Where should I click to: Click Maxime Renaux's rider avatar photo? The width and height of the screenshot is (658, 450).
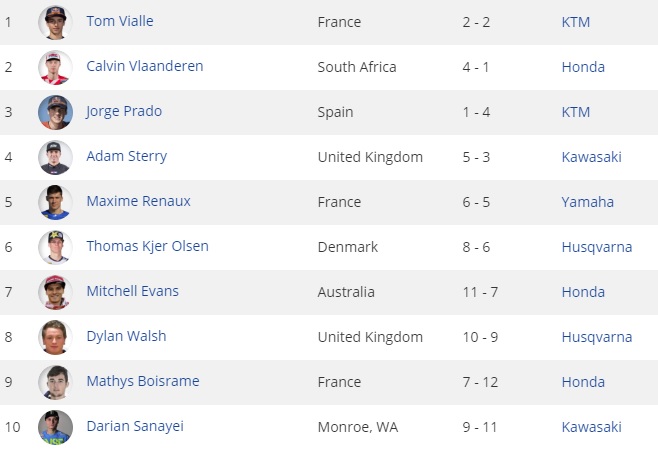pyautogui.click(x=55, y=202)
